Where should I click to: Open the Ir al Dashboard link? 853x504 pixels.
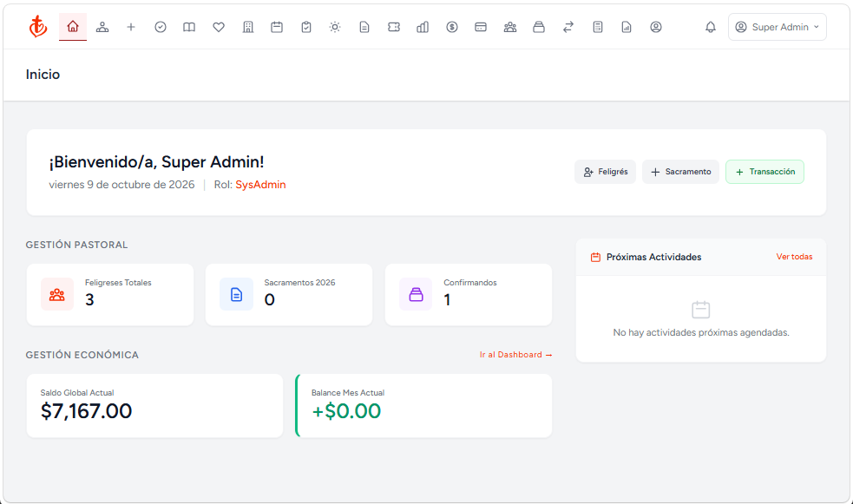coord(515,355)
